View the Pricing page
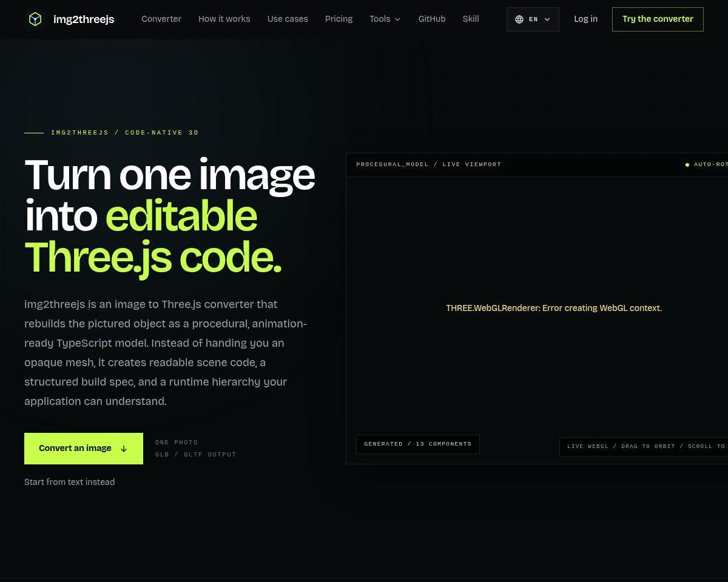The height and width of the screenshot is (582, 728). 339,19
